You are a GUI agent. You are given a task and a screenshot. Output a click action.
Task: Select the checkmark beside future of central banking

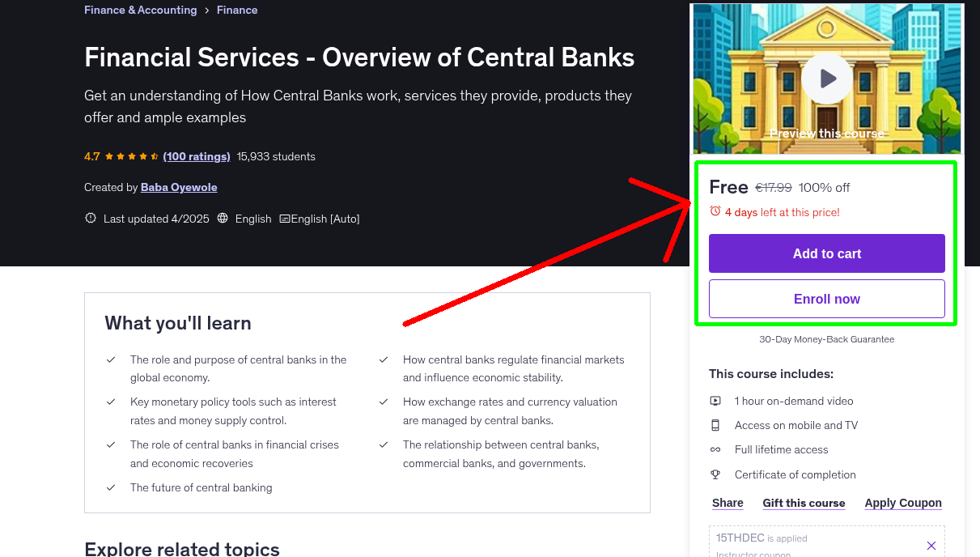pyautogui.click(x=111, y=487)
